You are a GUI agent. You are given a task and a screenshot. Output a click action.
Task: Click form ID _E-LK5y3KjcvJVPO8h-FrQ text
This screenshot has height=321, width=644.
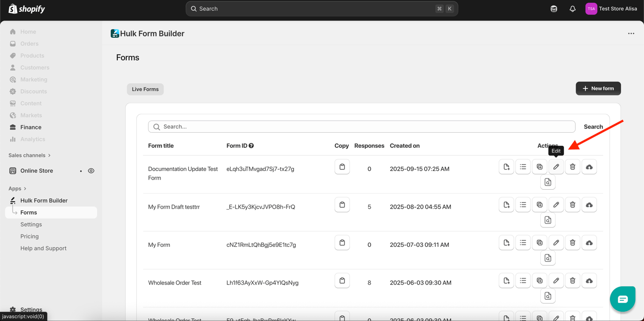[x=261, y=207]
